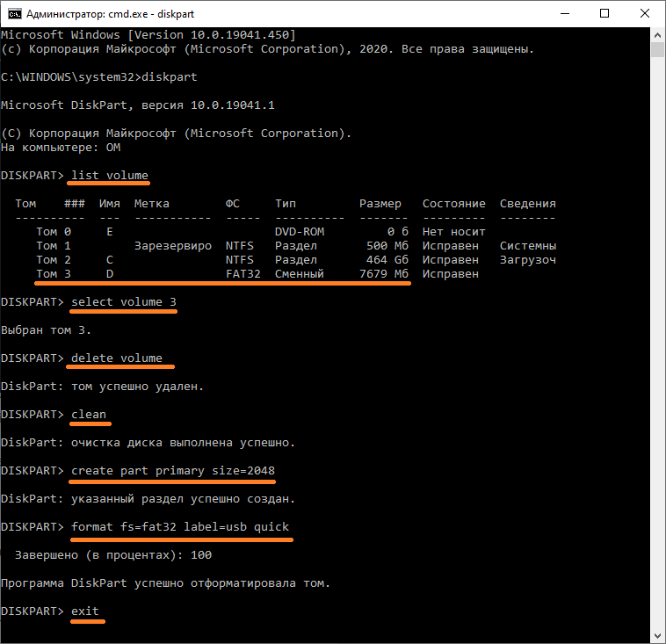Close the cmd.exe diskpart window

644,13
